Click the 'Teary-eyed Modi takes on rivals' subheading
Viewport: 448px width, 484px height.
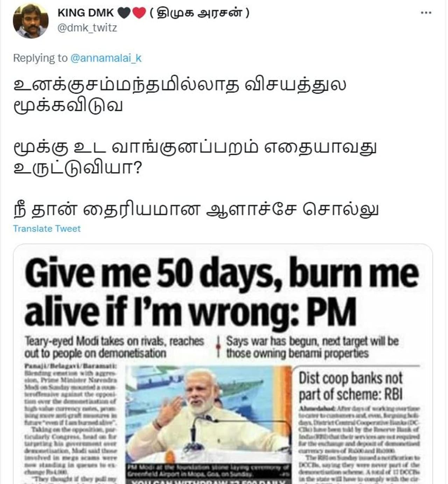[114, 347]
